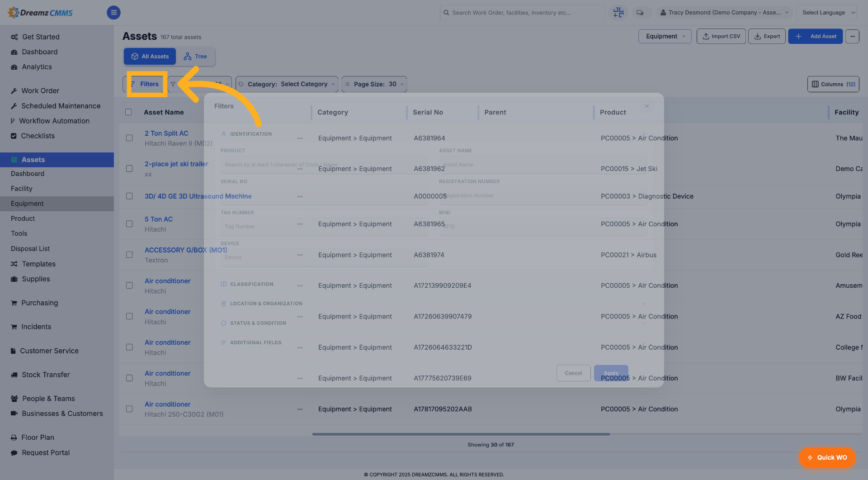Screen dimensions: 868x480
Task: Open the Tools submenu item
Action: 19,233
